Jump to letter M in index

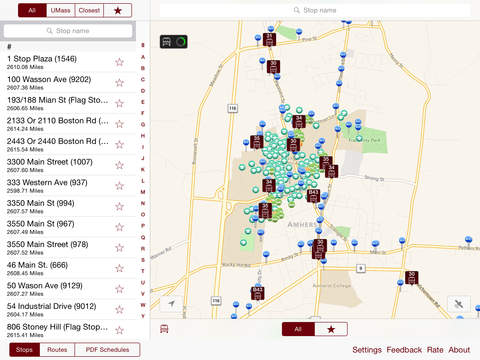[143, 192]
